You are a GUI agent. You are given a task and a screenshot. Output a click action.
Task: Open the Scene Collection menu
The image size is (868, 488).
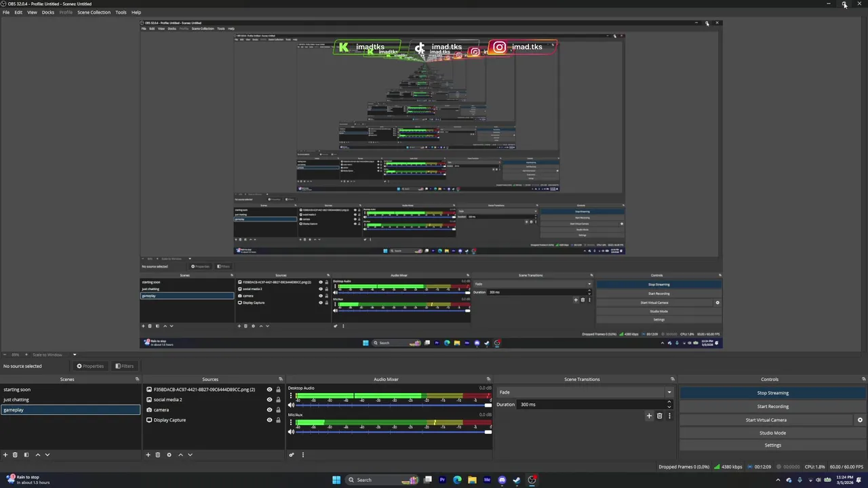(x=94, y=12)
